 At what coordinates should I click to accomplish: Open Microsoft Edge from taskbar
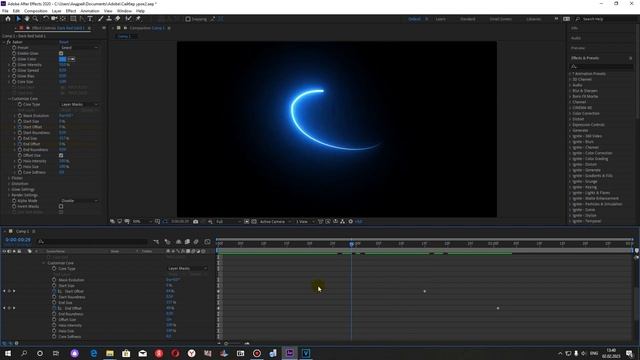point(94,353)
